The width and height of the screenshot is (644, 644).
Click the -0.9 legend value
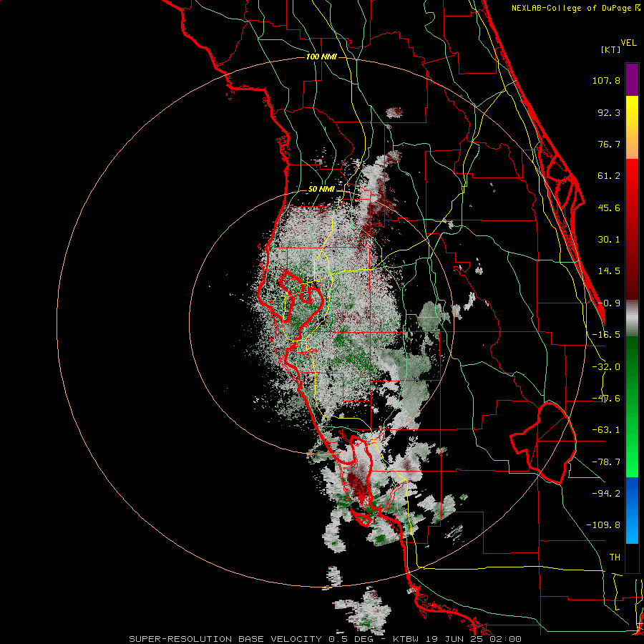click(609, 303)
